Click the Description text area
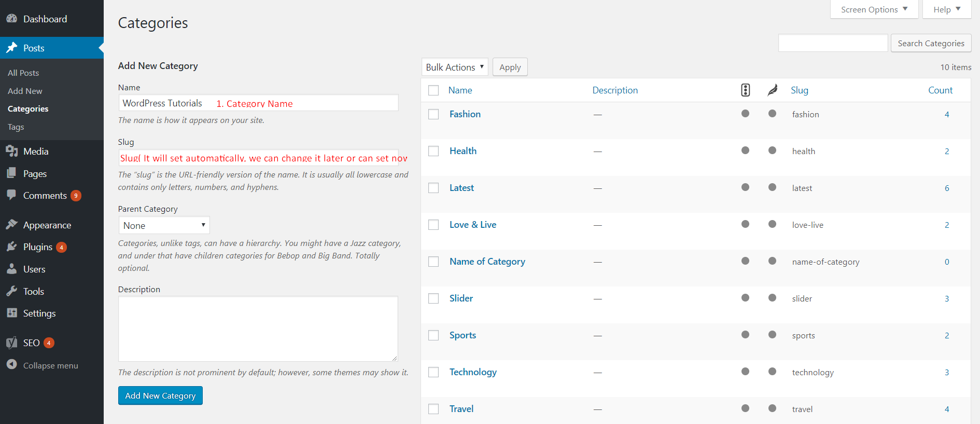980x424 pixels. 258,329
